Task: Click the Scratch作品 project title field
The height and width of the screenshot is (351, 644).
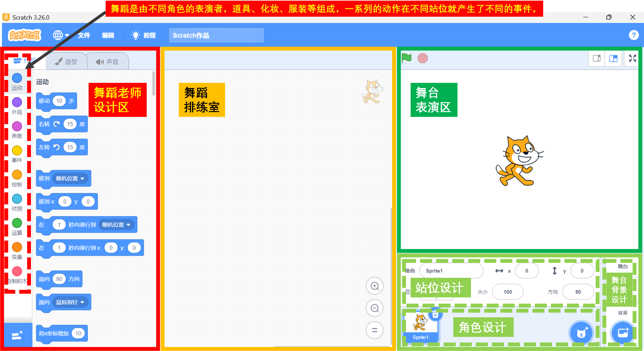Action: coord(216,35)
